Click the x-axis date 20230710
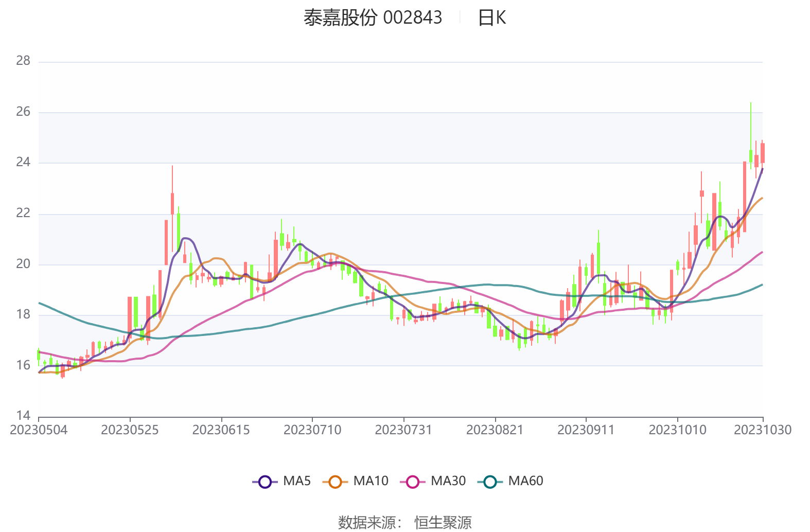This screenshot has width=810, height=532. point(312,430)
